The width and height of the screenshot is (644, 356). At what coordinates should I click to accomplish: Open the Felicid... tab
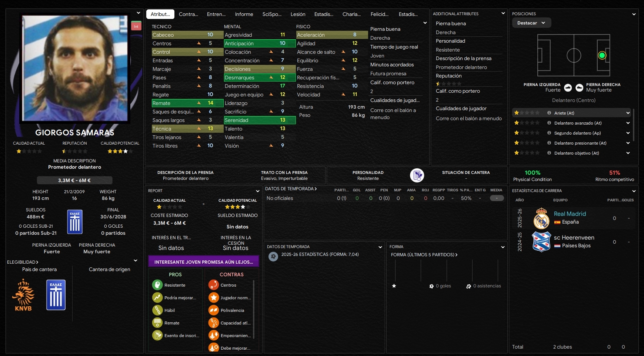click(x=380, y=14)
